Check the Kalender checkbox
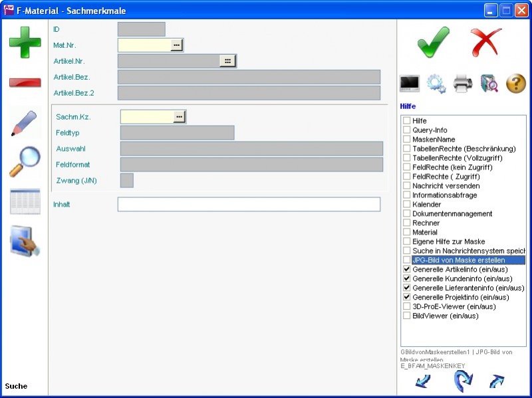Viewport: 532px width, 398px height. (x=406, y=205)
